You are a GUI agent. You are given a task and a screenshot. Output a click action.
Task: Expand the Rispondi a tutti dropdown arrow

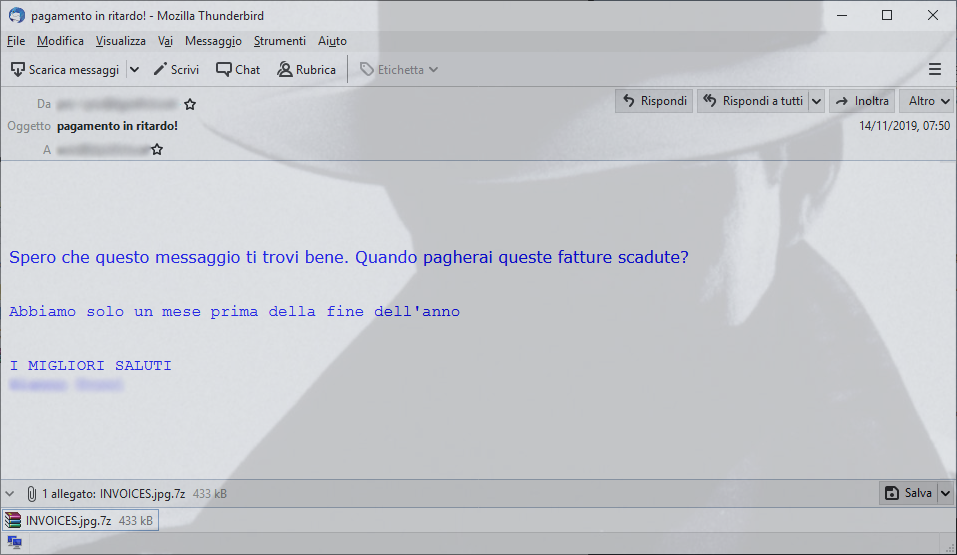coord(817,101)
